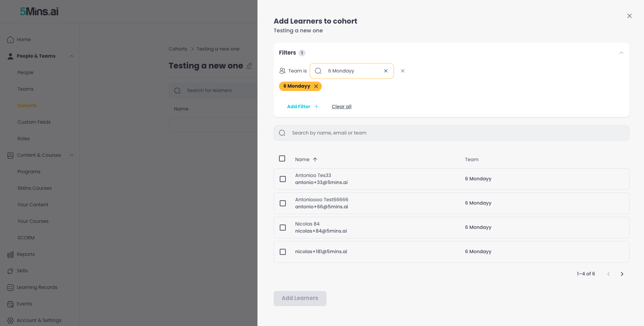This screenshot has height=326, width=644.
Task: Click antonio+66@5mins.ai email text
Action: click(321, 207)
